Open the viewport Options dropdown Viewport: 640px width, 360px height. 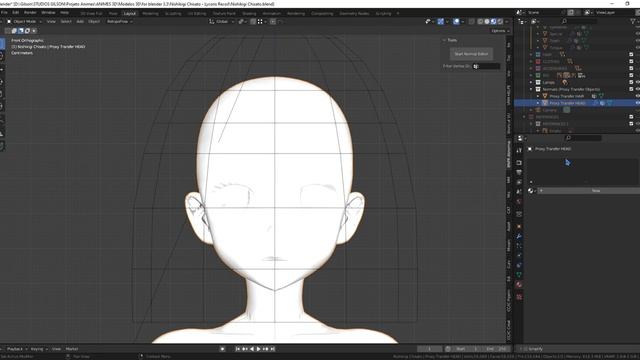click(500, 31)
